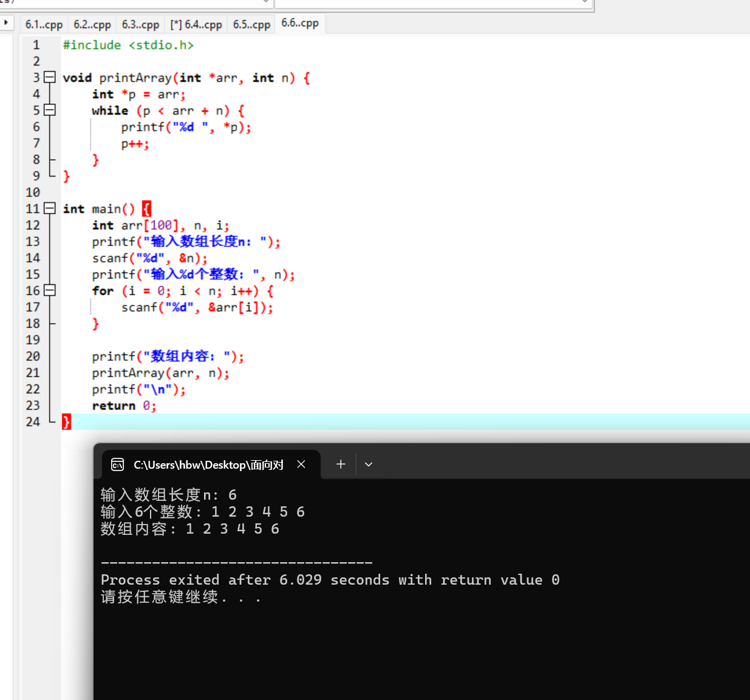Click the 'while (p < arr + n)' statement
750x700 pixels.
click(168, 110)
